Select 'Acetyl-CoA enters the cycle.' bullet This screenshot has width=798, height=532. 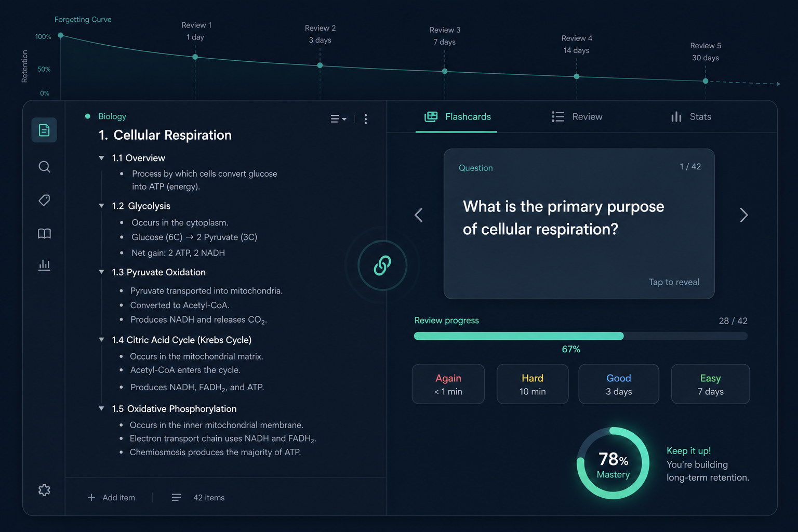(x=185, y=370)
